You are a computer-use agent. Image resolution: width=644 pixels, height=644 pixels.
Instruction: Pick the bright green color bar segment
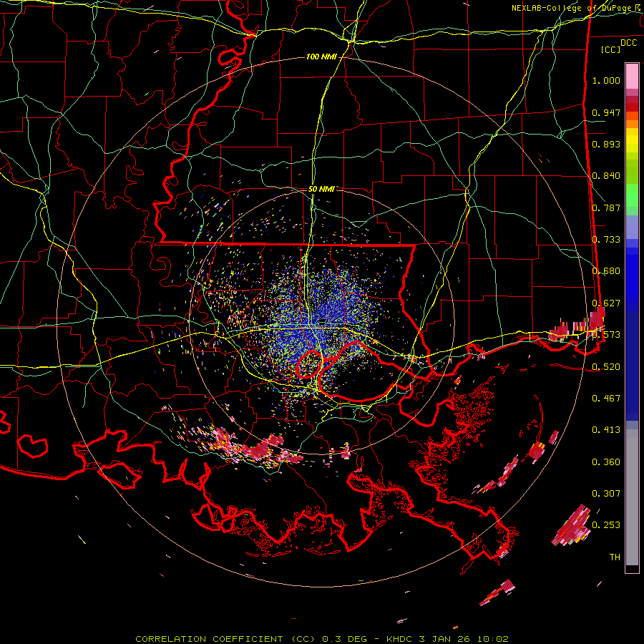tap(632, 195)
